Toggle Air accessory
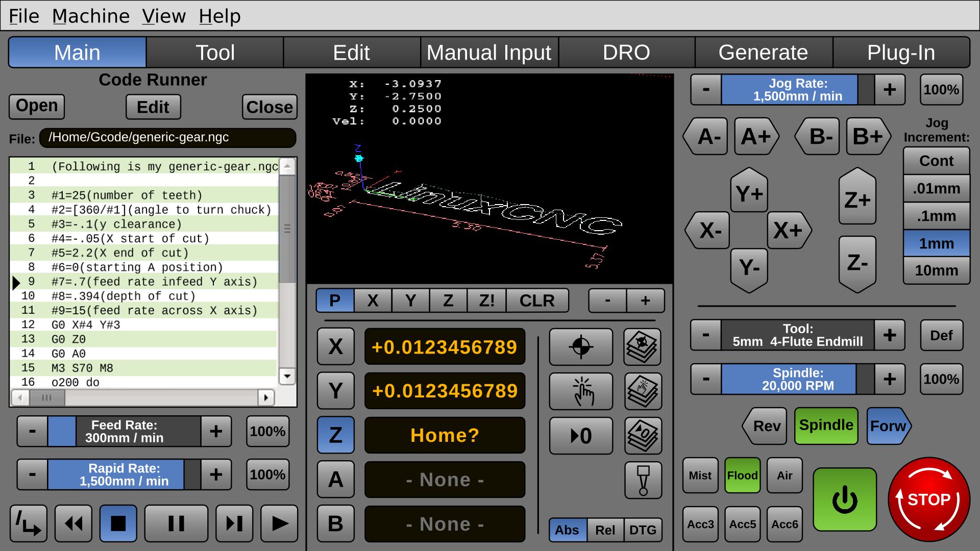Image resolution: width=980 pixels, height=551 pixels. pos(785,475)
